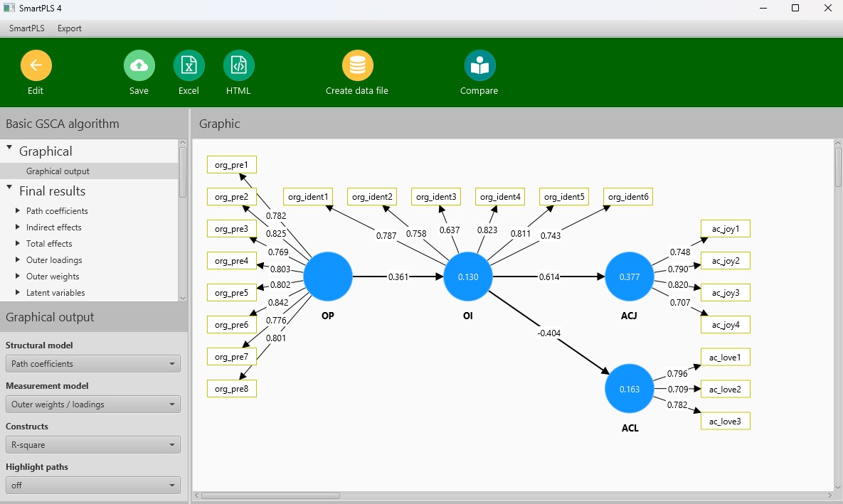
Task: Click the Edit back-arrow icon
Action: coord(36,66)
